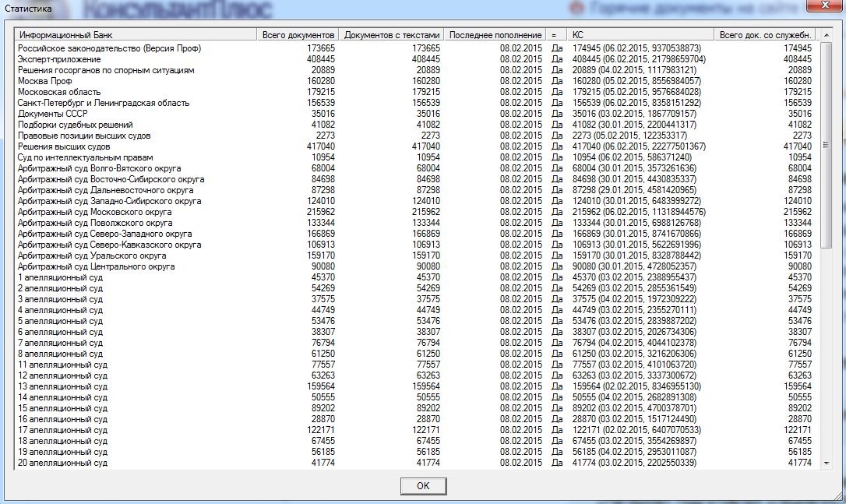The width and height of the screenshot is (846, 504).
Task: Select Суд по интеллектуальным правам row
Action: [x=415, y=157]
